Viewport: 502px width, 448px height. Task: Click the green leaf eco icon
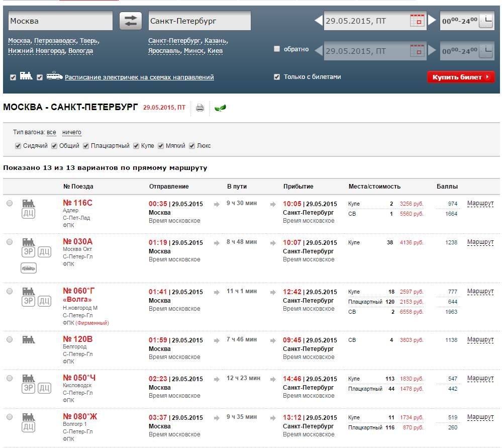[220, 108]
